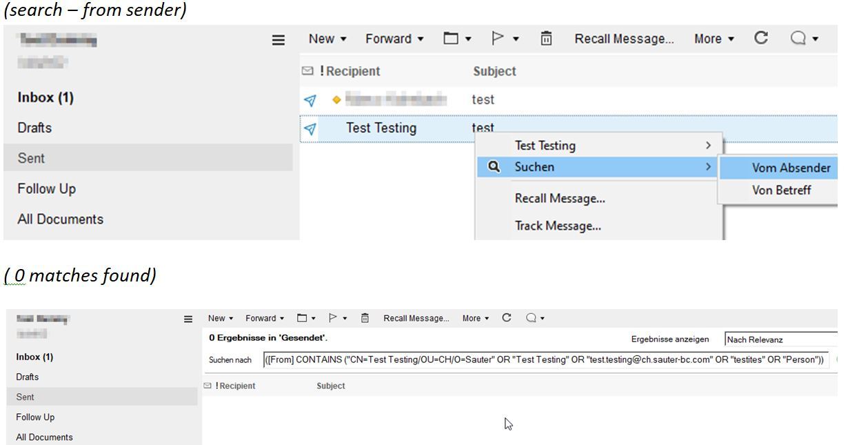Expand the Forward dropdown in the upper toolbar

(394, 39)
